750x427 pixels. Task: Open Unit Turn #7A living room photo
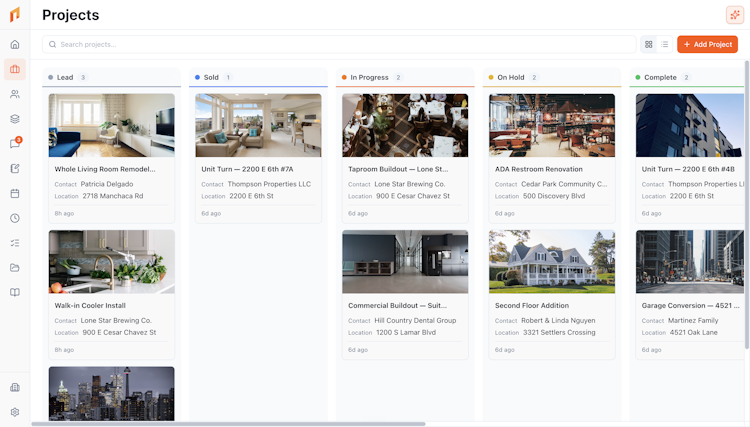coord(258,125)
